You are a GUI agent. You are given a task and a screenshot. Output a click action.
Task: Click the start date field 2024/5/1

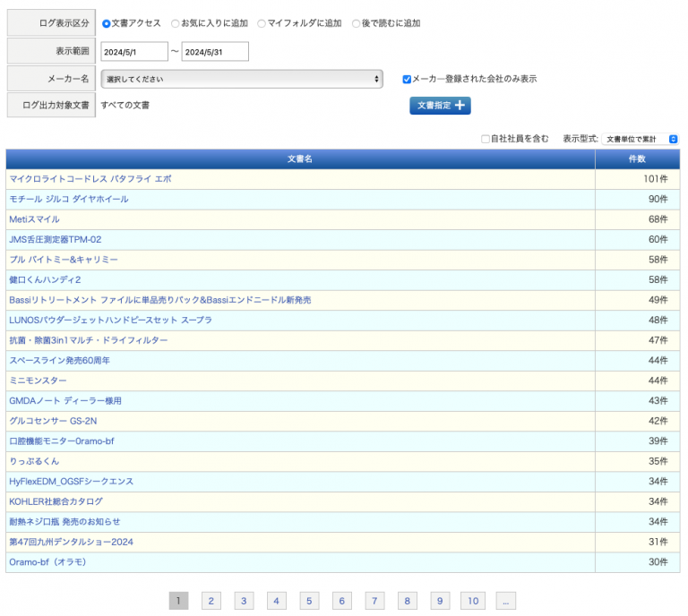coord(134,52)
